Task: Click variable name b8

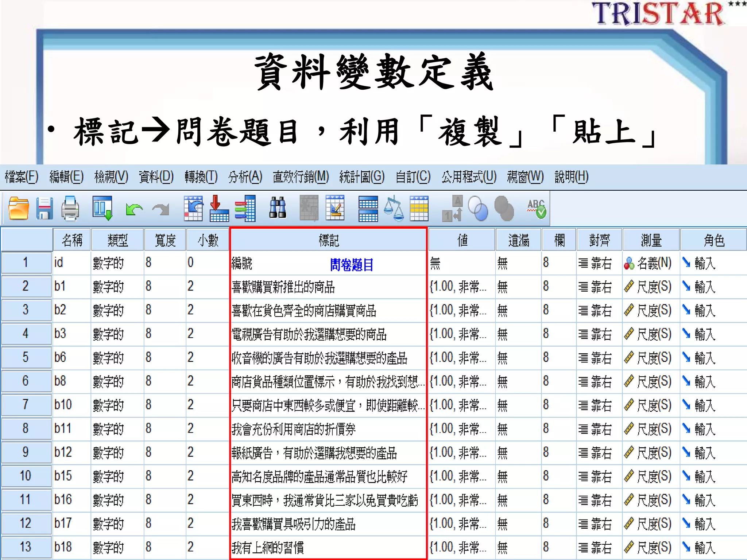Action: point(60,381)
